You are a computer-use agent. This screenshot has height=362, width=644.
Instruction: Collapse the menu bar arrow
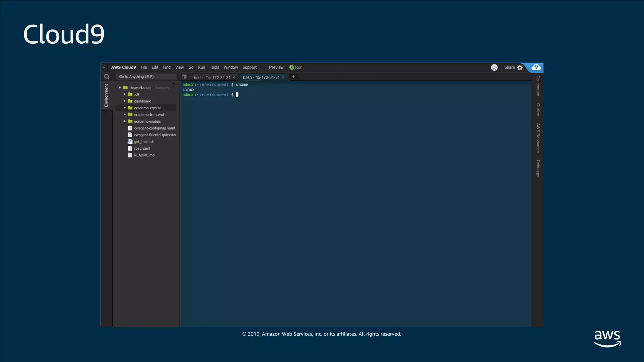[104, 68]
